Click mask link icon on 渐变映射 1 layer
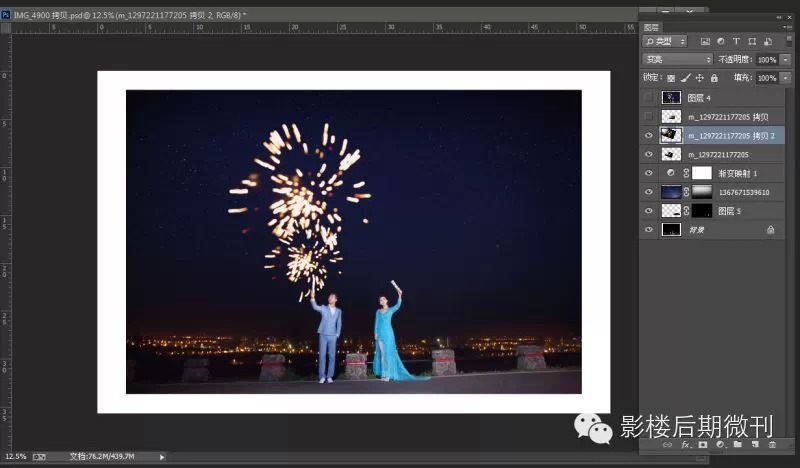Screen dimensions: 800x468 tap(686, 173)
